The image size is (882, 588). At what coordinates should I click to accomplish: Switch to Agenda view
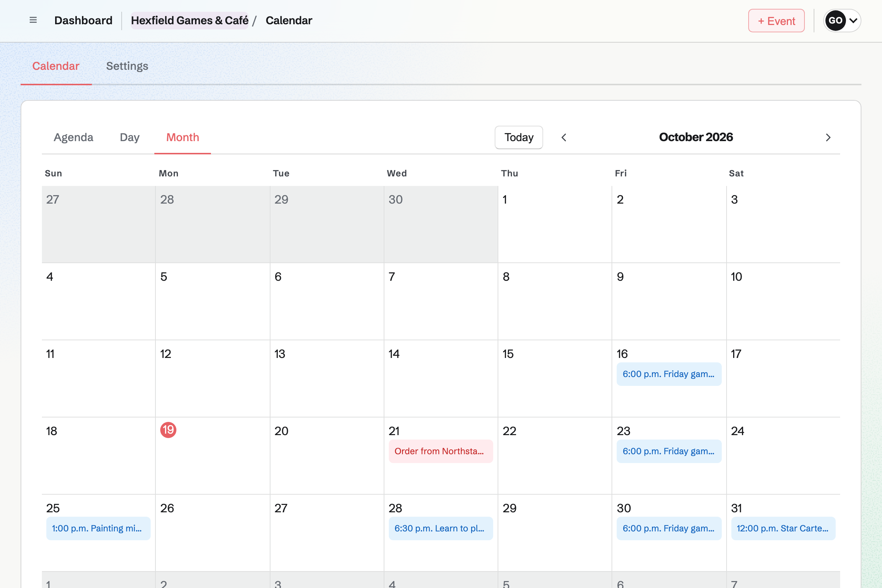(x=73, y=137)
